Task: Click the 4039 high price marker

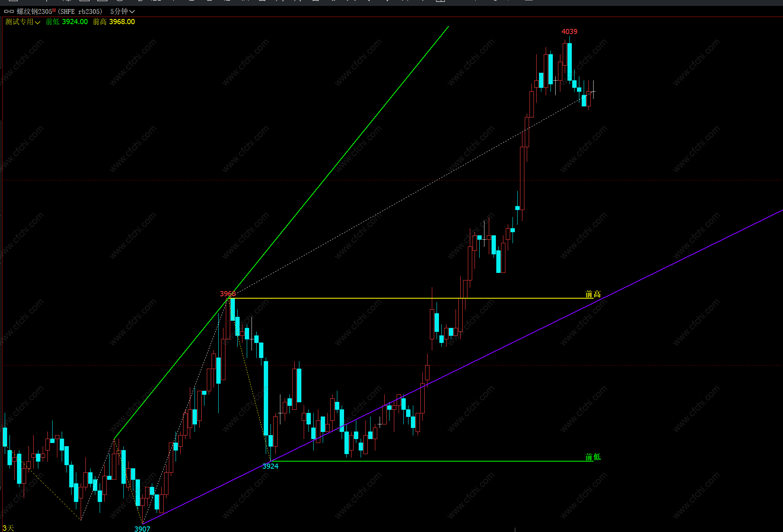Action: click(x=569, y=31)
